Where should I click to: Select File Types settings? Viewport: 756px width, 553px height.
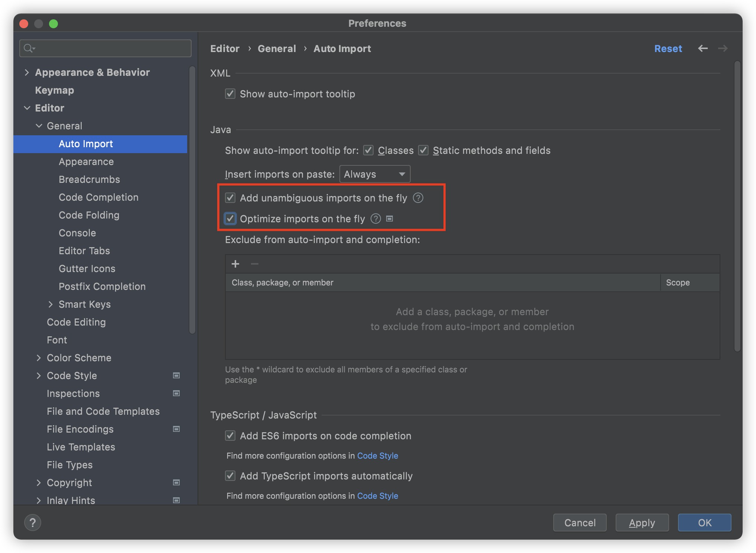pos(70,465)
